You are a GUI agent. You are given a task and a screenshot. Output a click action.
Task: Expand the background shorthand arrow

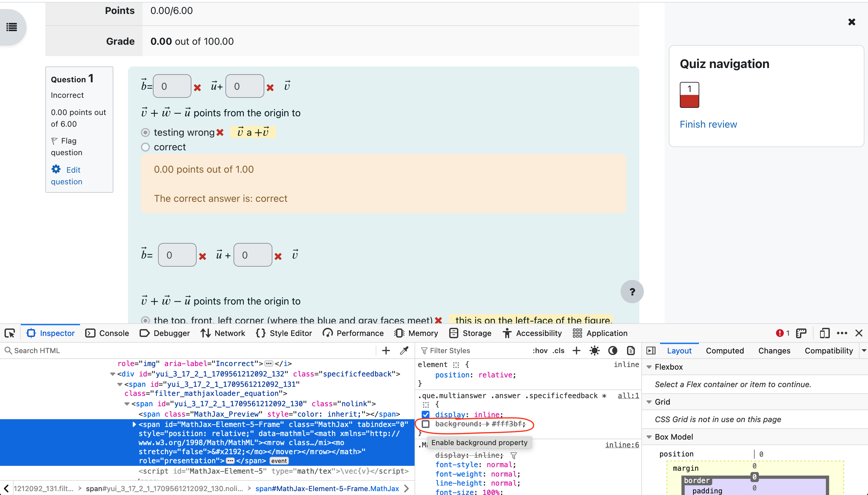(487, 424)
